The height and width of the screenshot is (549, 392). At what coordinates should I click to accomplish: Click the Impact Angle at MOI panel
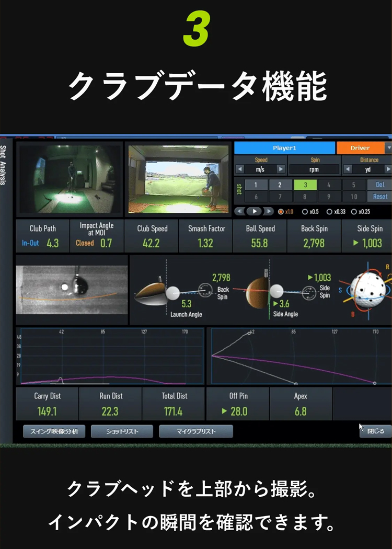pyautogui.click(x=97, y=236)
